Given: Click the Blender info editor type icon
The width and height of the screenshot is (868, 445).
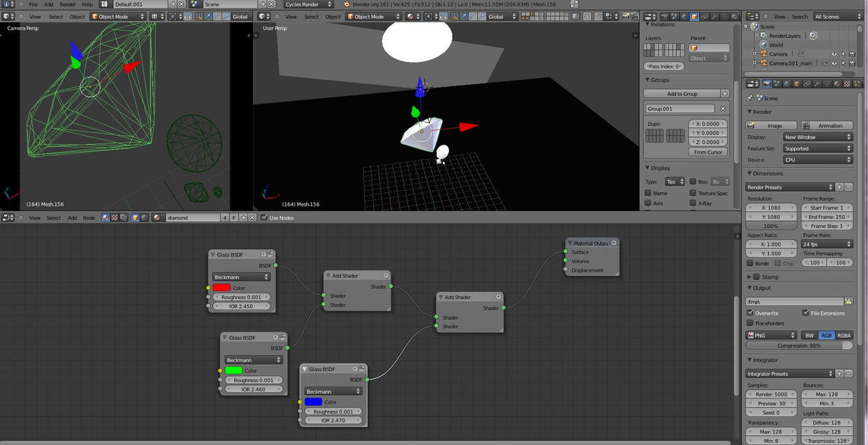Looking at the screenshot, I should point(7,4).
